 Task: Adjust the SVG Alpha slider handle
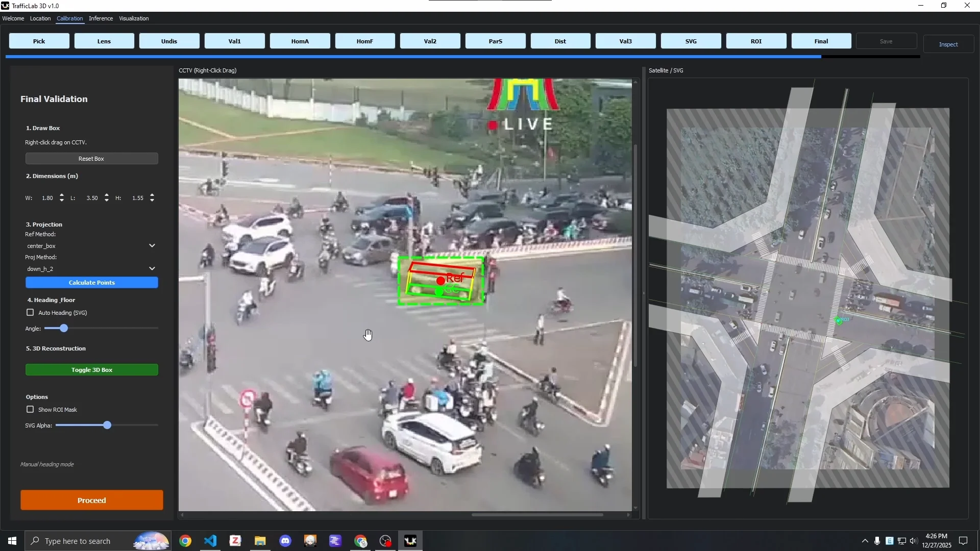107,425
